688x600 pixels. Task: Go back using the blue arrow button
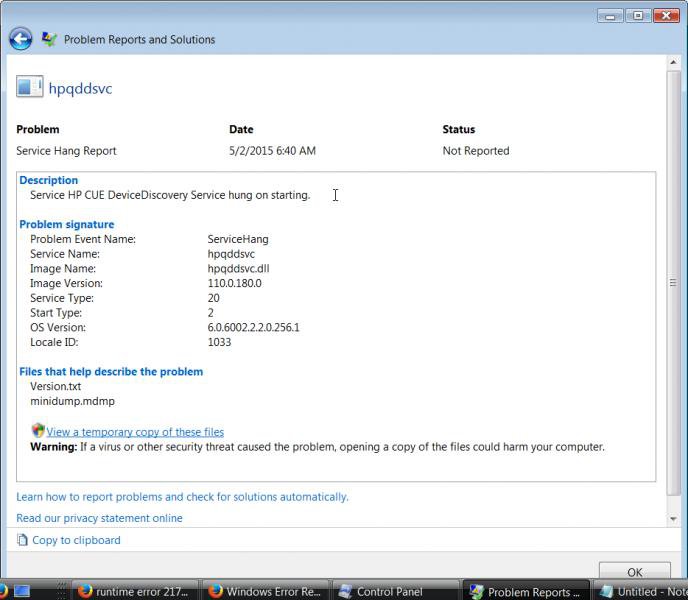20,39
